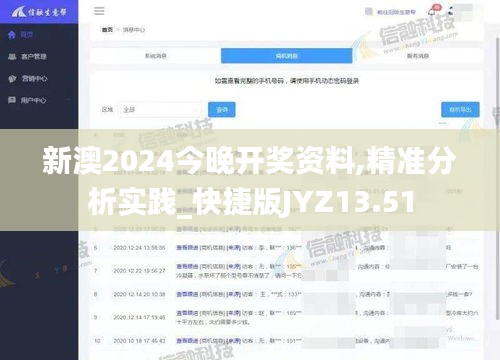Click the icon beside the top-right header link
Screen dimensions: 500x360
[369, 12]
